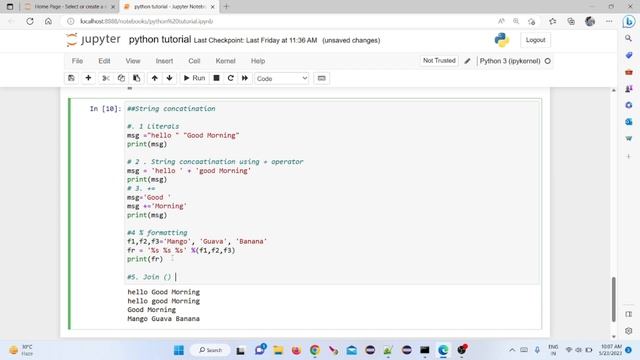
Task: Click the taskbar Search box
Action: tap(210, 350)
